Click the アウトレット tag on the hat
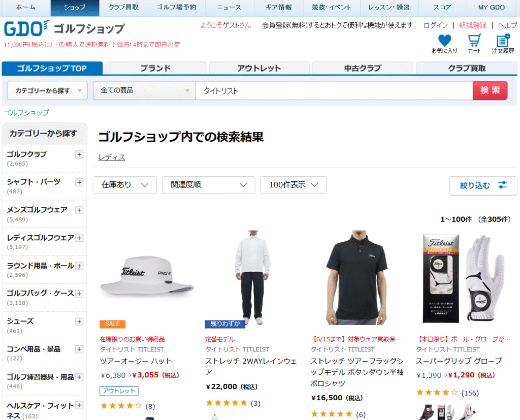This screenshot has width=520, height=420. coord(119,391)
